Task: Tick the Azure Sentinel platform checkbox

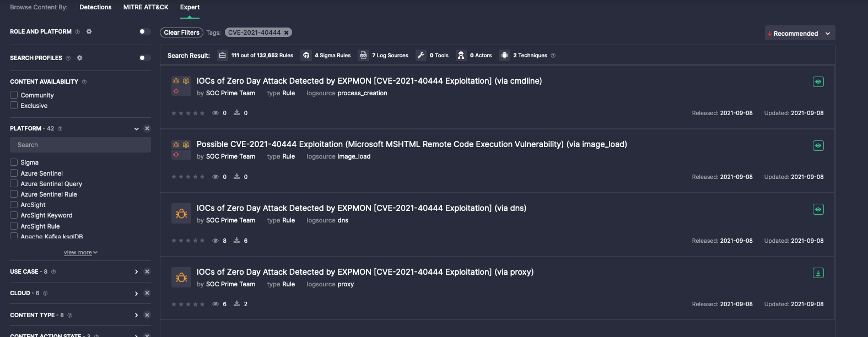Action: click(x=14, y=173)
